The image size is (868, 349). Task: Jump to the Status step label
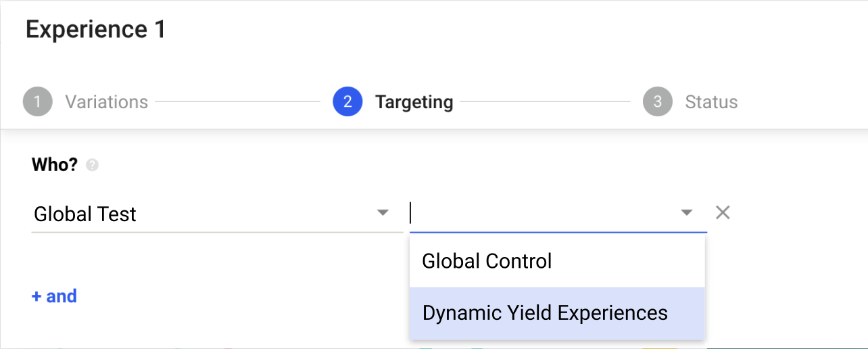tap(711, 102)
